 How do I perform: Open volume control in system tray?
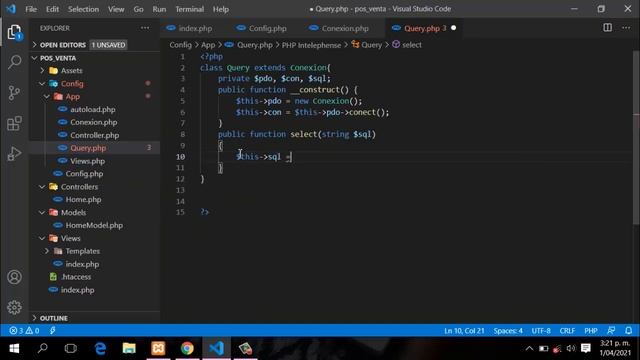point(571,349)
